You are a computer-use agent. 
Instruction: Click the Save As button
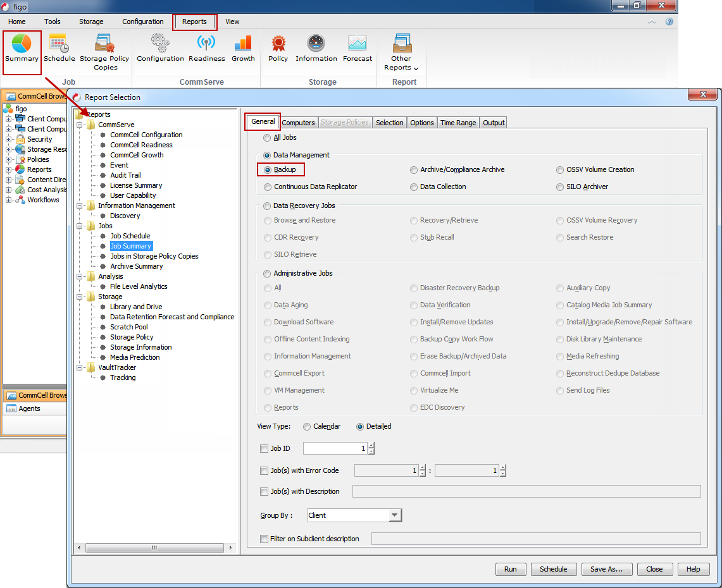(606, 569)
